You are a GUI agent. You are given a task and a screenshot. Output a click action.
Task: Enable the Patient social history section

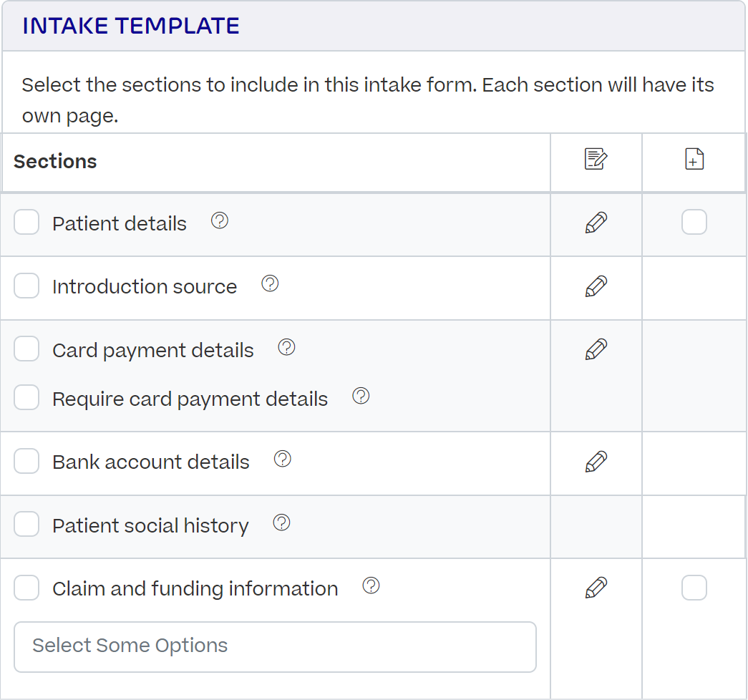(x=26, y=524)
